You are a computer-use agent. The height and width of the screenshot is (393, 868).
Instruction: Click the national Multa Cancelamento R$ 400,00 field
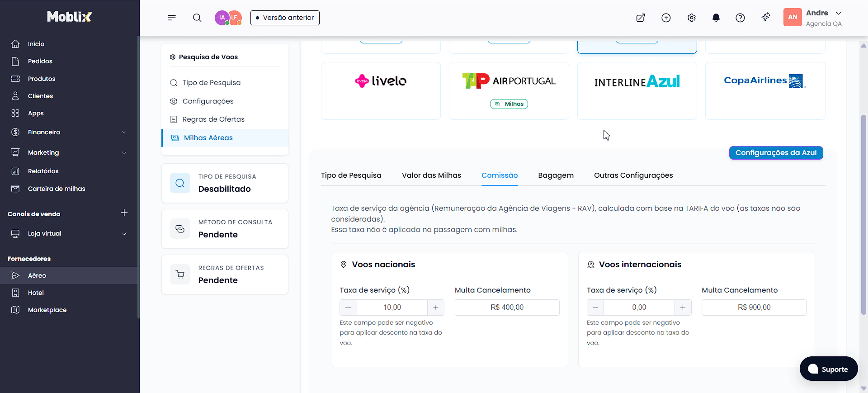[507, 308]
